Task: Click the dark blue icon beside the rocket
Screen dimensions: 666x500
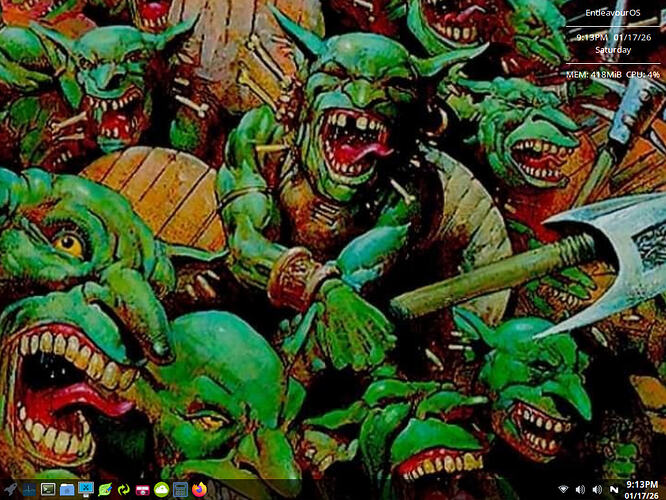Action: (x=28, y=489)
